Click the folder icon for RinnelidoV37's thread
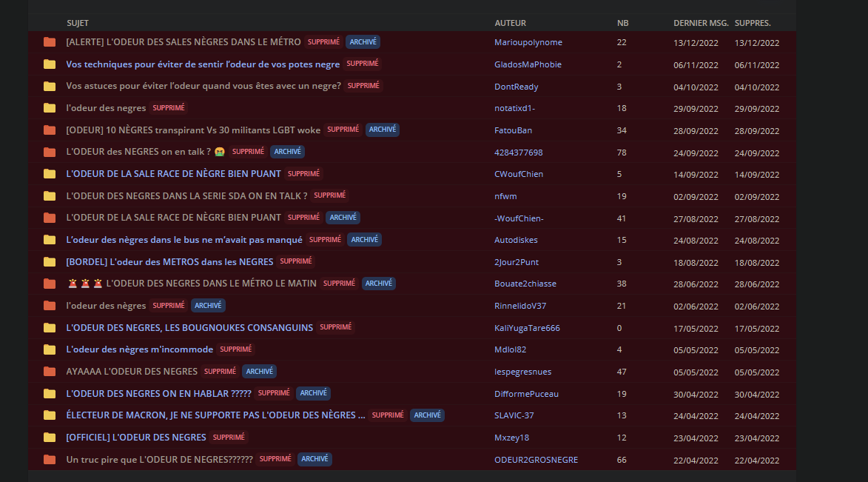The width and height of the screenshot is (868, 482). (50, 306)
